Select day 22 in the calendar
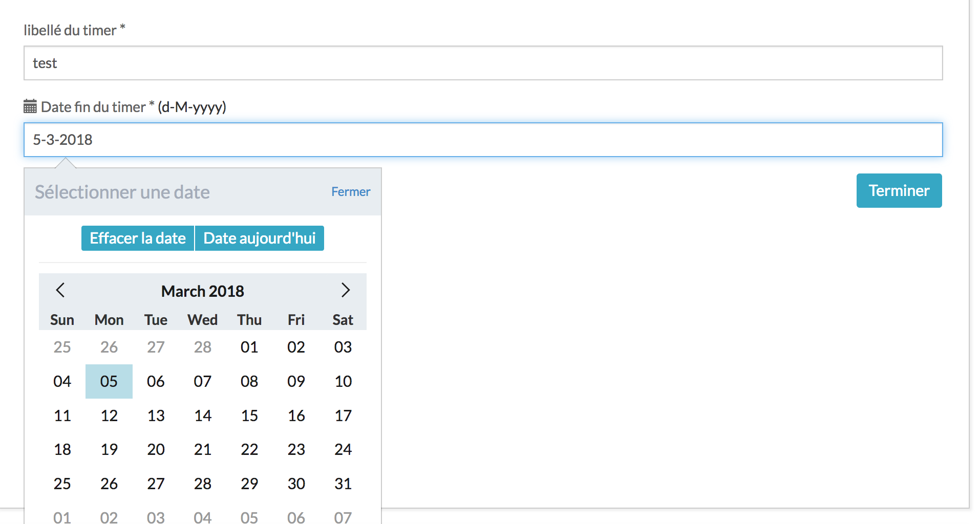Screen dimensions: 980x524 click(x=249, y=449)
